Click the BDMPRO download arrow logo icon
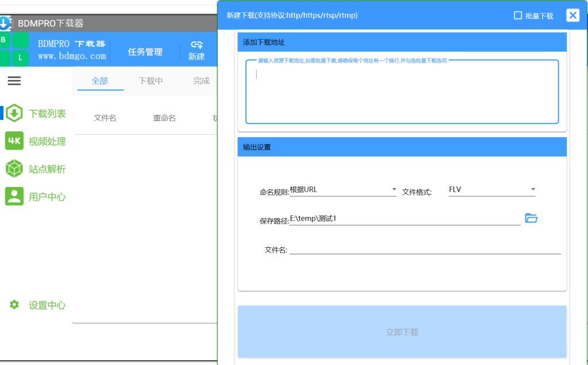Viewport: 588px width, 365px height. (5, 23)
